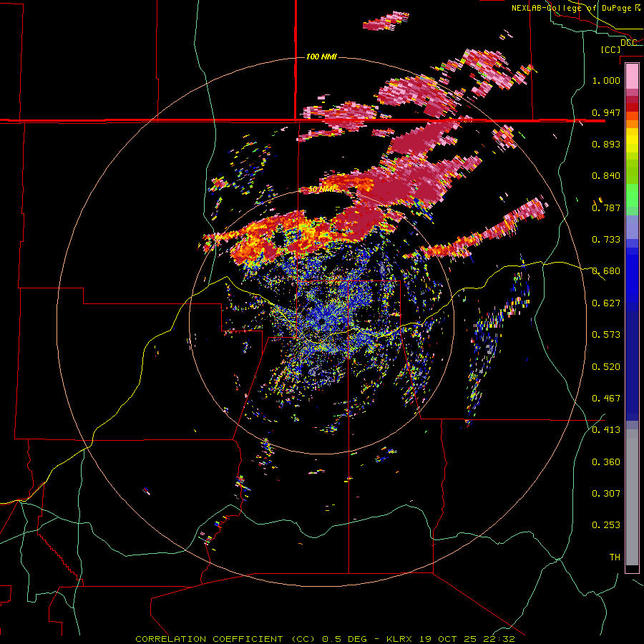Select the 0.893 scale value
The image size is (644, 644).
[606, 144]
